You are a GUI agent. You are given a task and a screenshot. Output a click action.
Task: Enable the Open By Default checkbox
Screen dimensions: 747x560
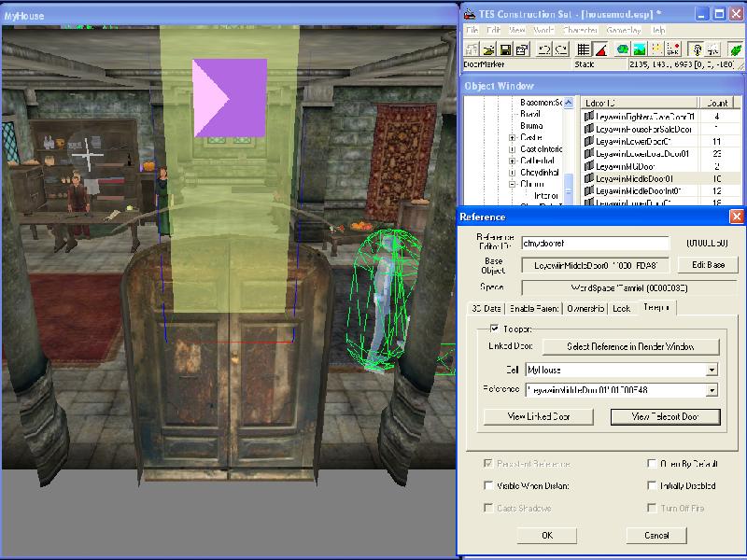pos(652,463)
